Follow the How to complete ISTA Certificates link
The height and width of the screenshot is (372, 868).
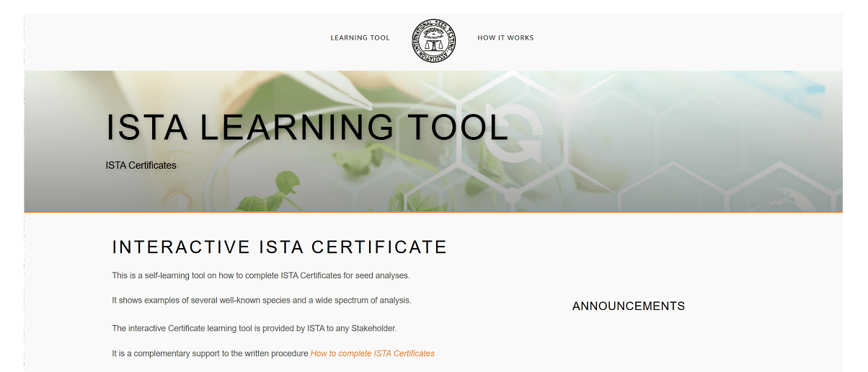coord(373,353)
